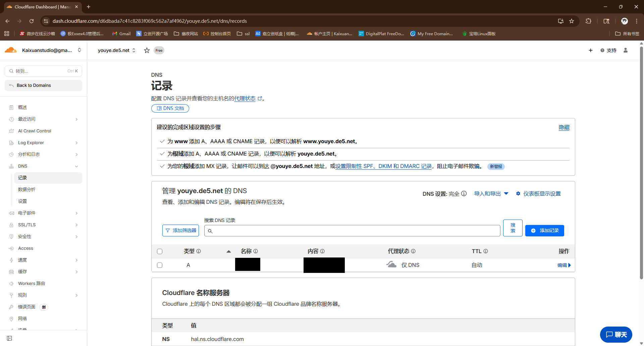Go to AI Crawl Control page
Viewport: 644px width, 346px height.
point(35,131)
